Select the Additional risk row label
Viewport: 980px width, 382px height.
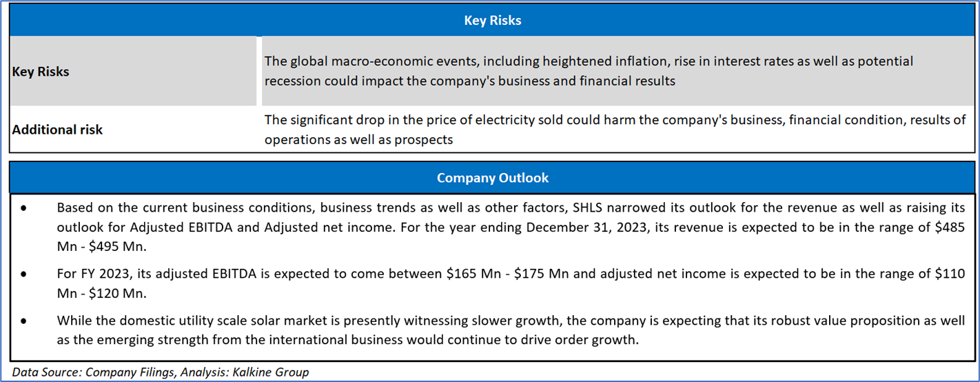click(x=57, y=130)
